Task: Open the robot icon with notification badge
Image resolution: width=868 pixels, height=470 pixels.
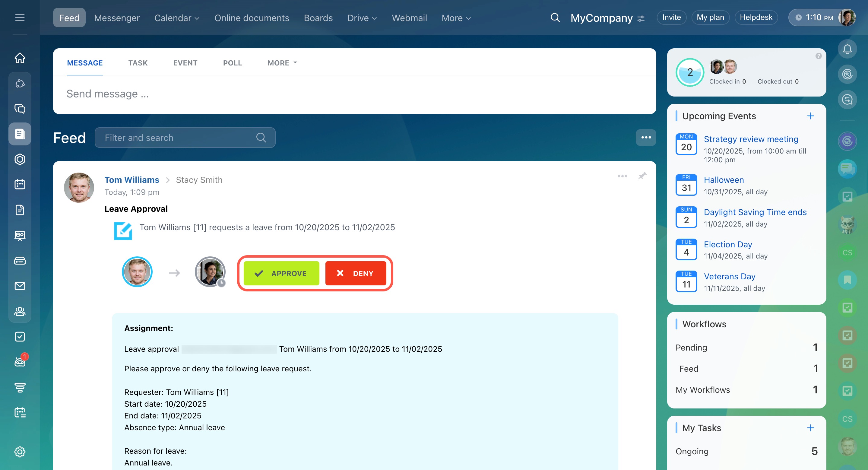Action: [x=20, y=362]
